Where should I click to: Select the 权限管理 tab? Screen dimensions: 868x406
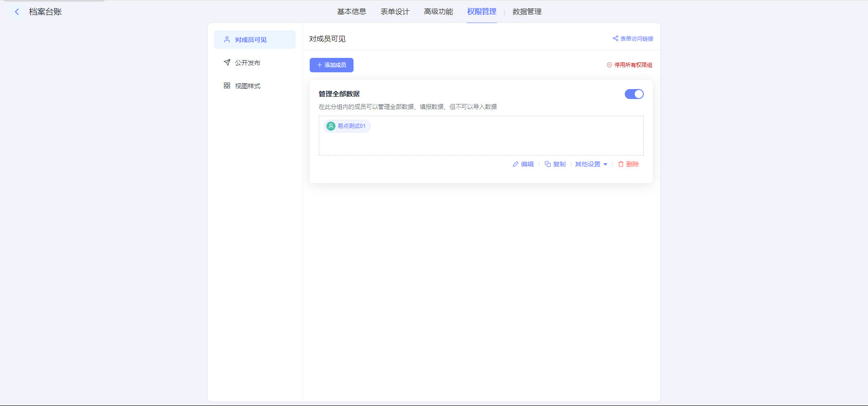481,12
